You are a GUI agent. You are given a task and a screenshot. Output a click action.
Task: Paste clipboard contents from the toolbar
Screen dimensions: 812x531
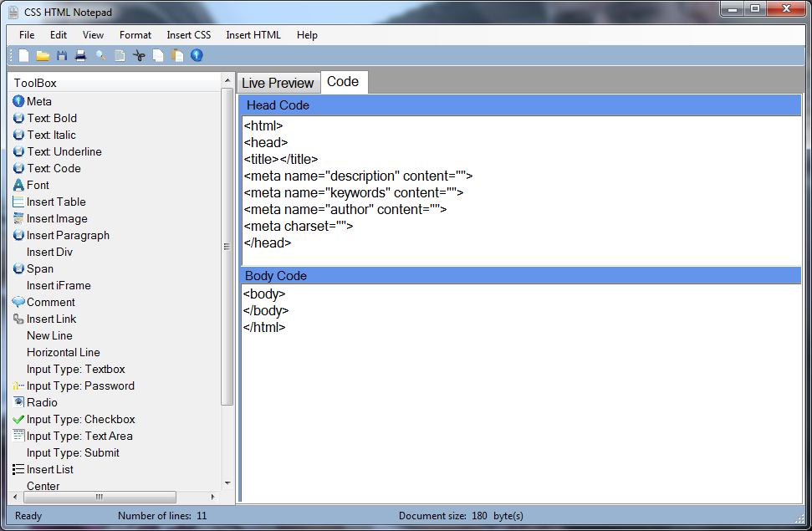(176, 55)
